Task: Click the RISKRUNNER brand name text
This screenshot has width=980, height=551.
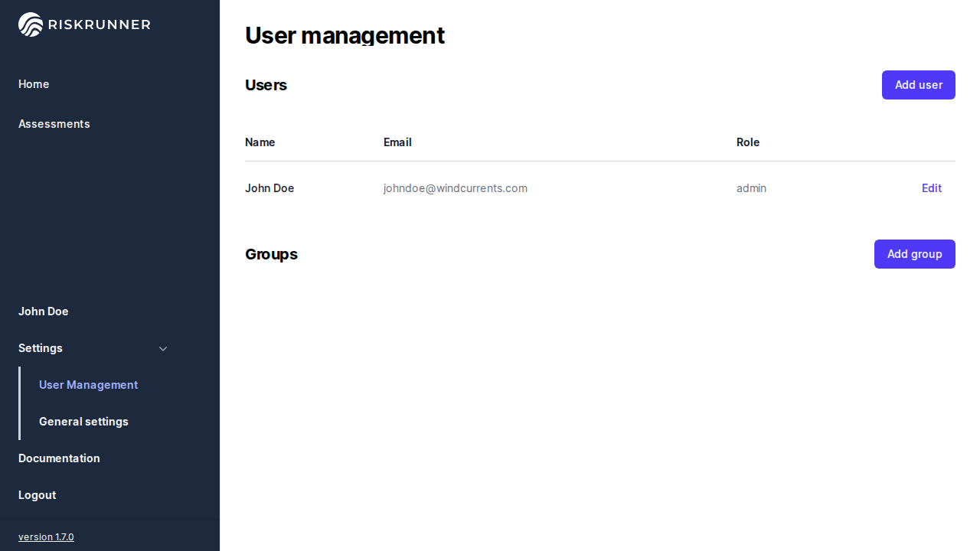Action: (99, 24)
